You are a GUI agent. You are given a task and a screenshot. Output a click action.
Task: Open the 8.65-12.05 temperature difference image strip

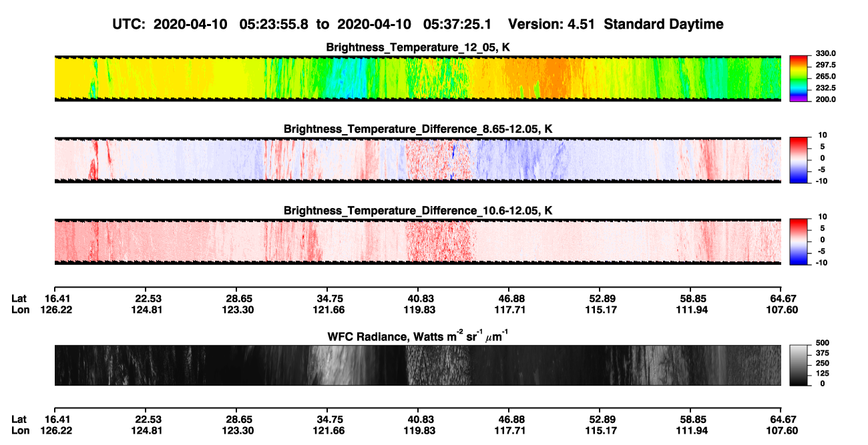[417, 160]
